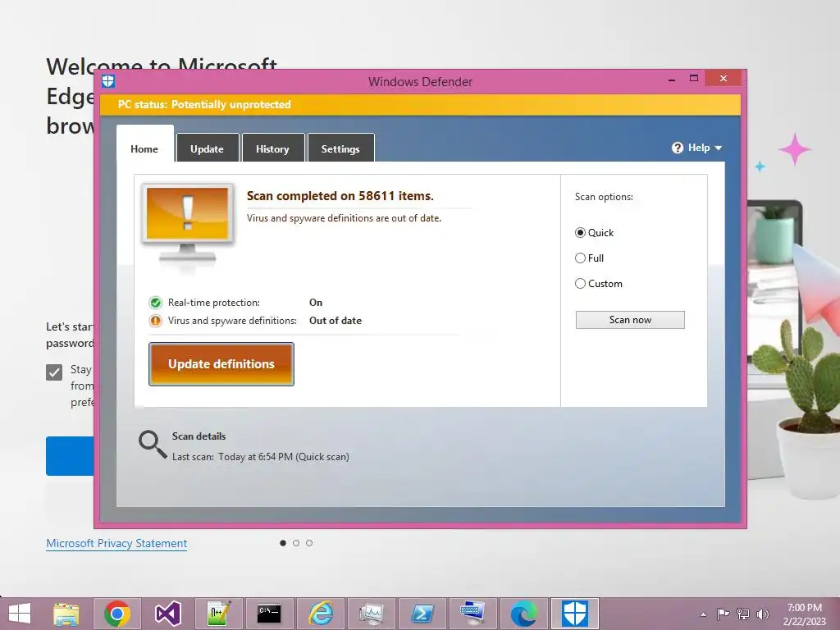Click the orange definitions warning icon
This screenshot has width=840, height=630.
coord(155,321)
